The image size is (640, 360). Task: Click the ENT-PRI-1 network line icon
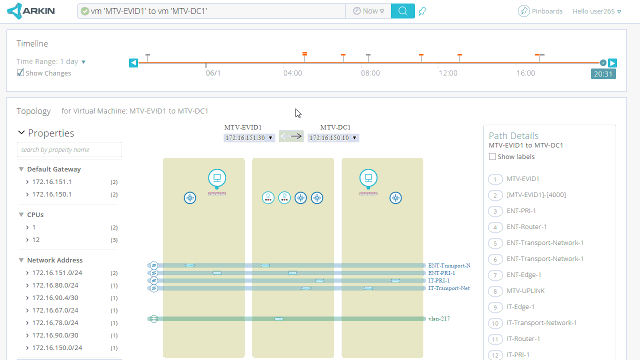153,273
